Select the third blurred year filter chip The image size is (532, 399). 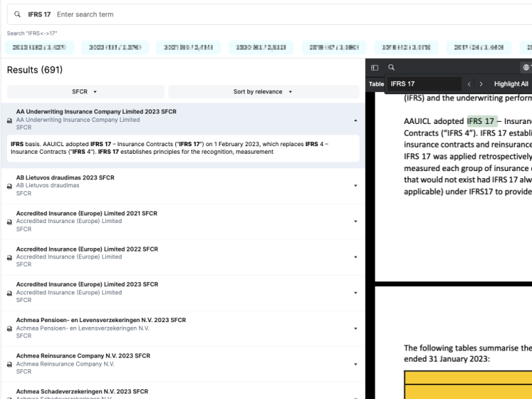click(x=188, y=48)
